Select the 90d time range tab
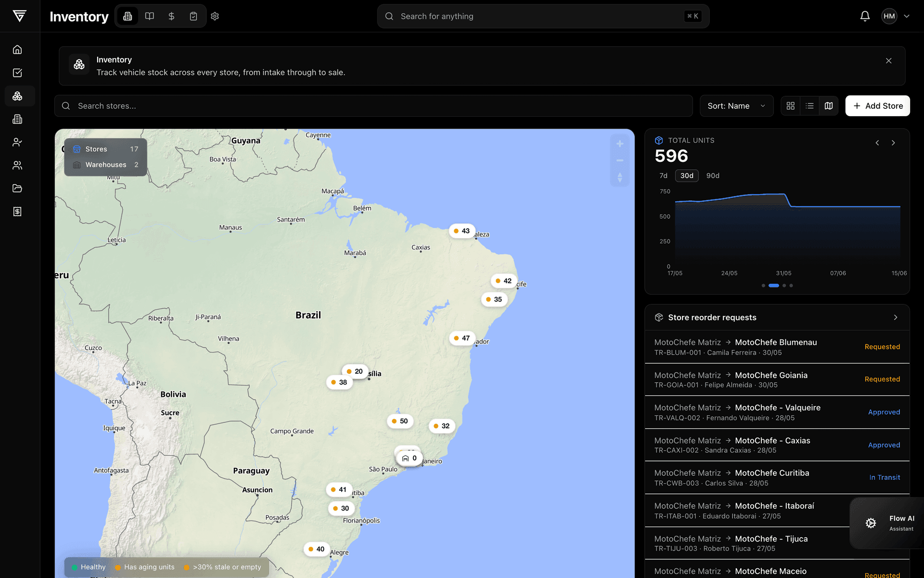This screenshot has height=578, width=924. click(713, 176)
